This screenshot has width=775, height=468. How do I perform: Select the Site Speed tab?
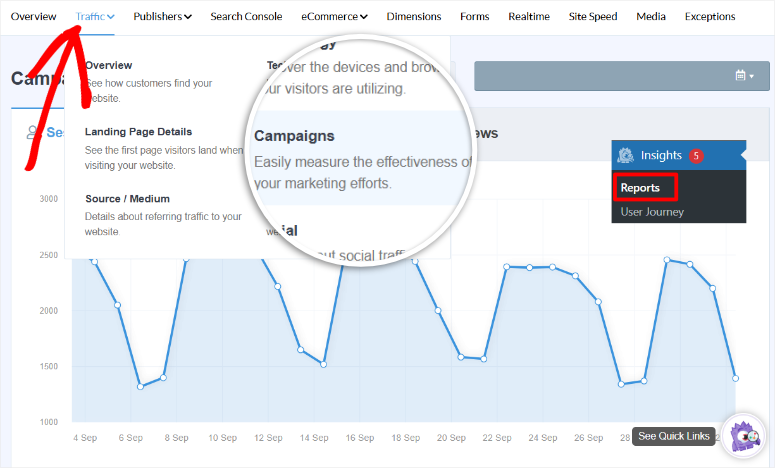coord(593,17)
